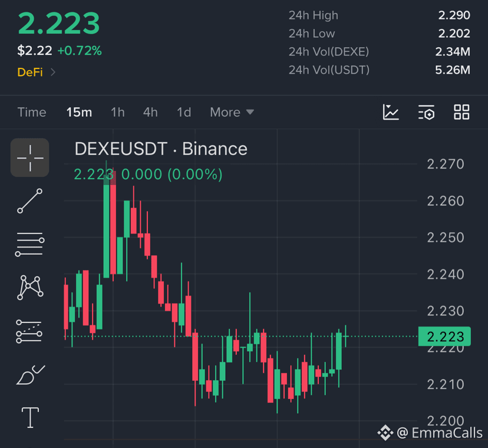Click the 24h Vol(DEXE) label
This screenshot has height=448, width=488.
(329, 52)
